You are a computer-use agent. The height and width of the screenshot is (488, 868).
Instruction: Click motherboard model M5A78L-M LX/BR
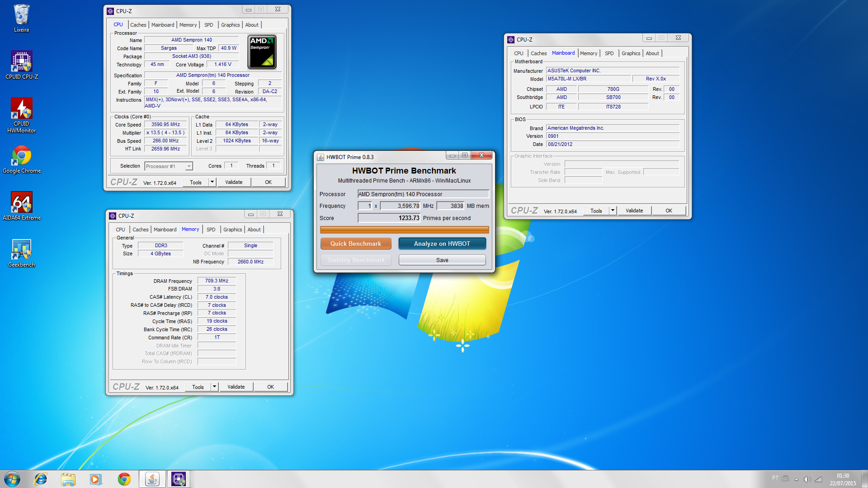589,79
